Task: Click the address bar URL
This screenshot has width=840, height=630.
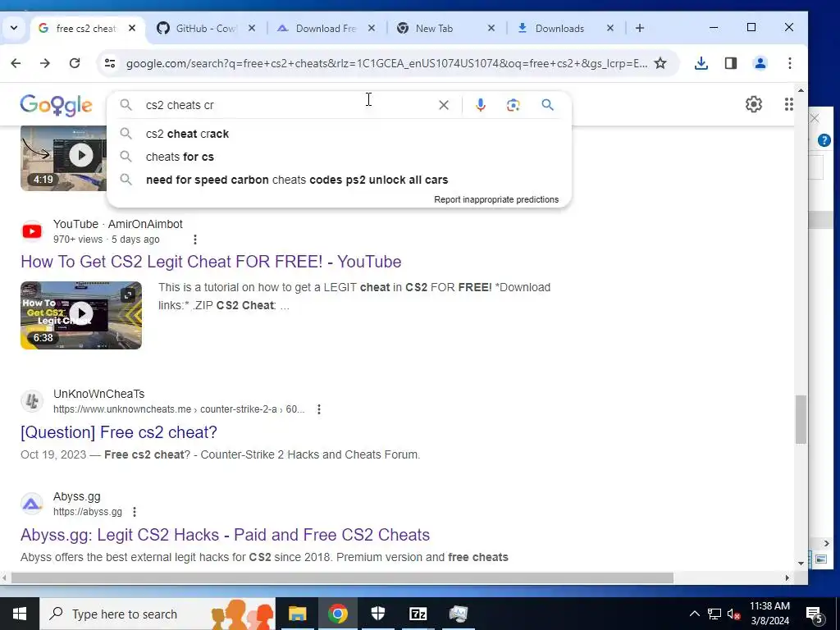Action: point(387,63)
